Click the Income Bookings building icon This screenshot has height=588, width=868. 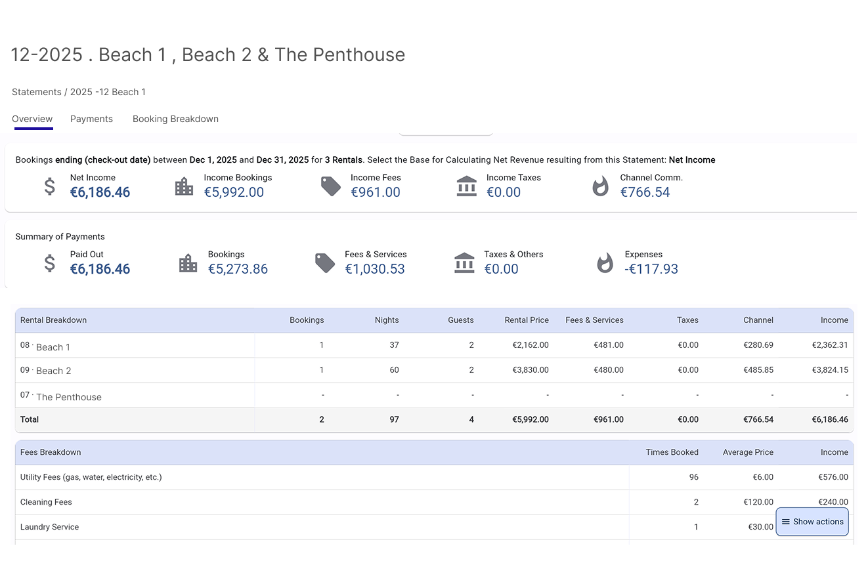184,186
